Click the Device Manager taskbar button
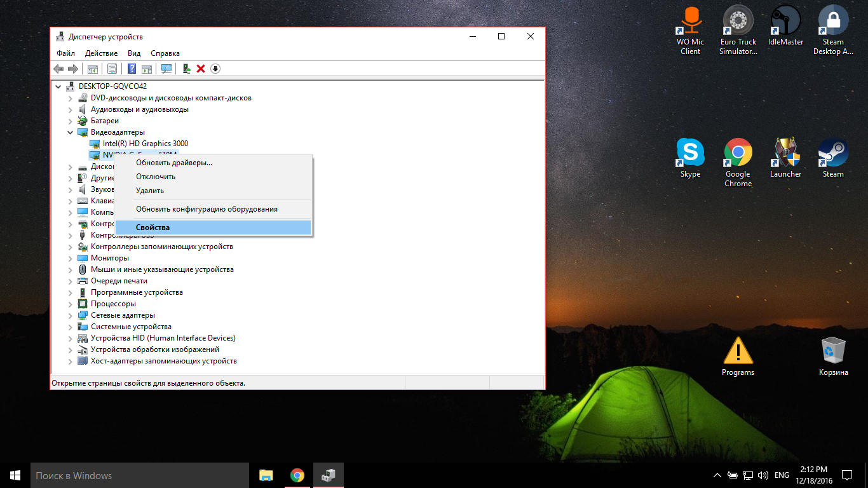The image size is (868, 488). click(x=328, y=475)
